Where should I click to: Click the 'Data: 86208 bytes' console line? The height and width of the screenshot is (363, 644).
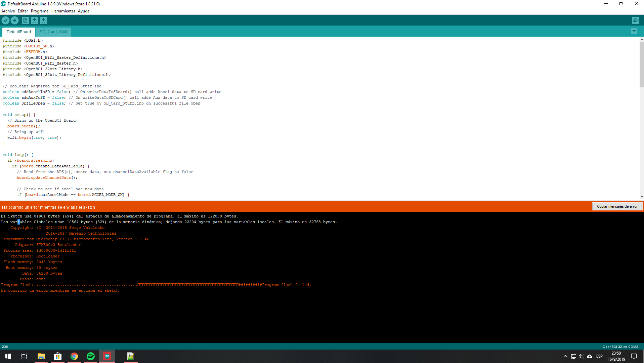(x=42, y=274)
